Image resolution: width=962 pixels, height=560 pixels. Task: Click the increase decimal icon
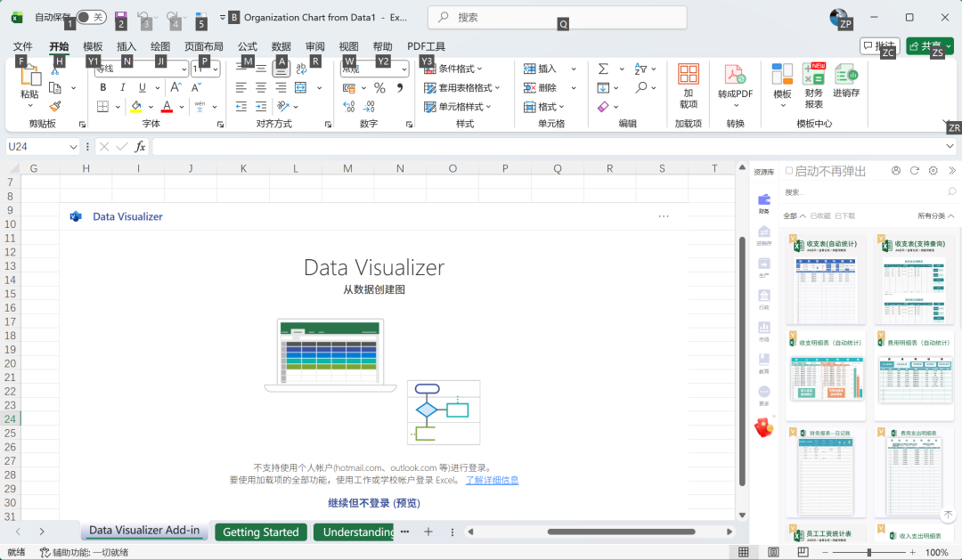click(348, 107)
